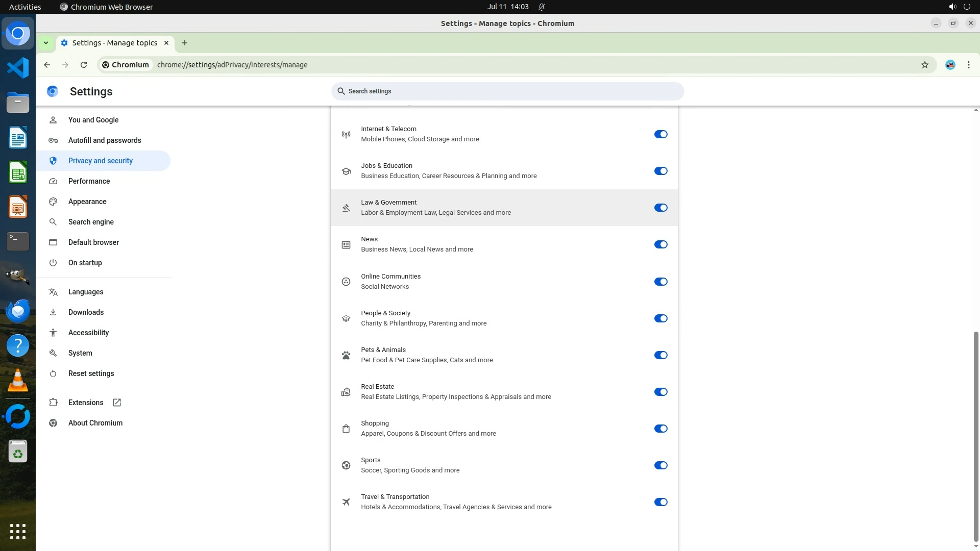Go to About Chromium
This screenshot has width=980, height=551.
pos(95,423)
